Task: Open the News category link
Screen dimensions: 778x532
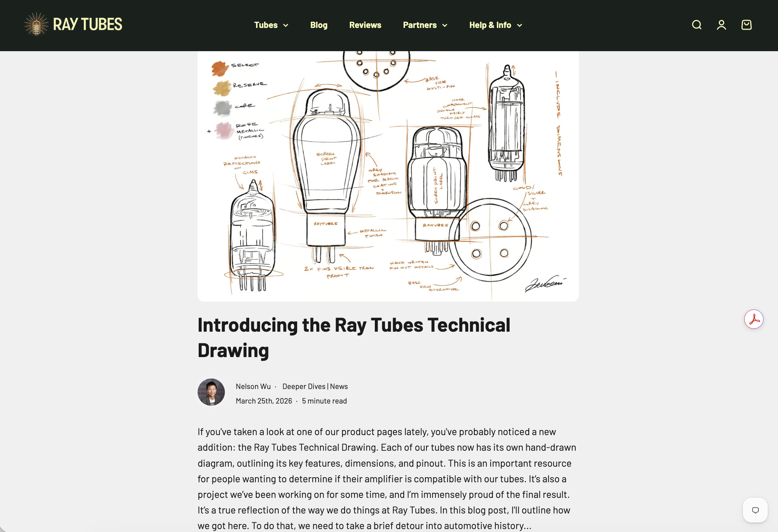Action: pyautogui.click(x=339, y=386)
